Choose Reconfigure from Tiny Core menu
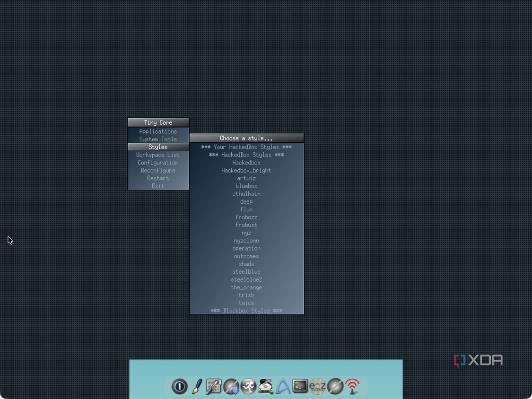 tap(158, 170)
